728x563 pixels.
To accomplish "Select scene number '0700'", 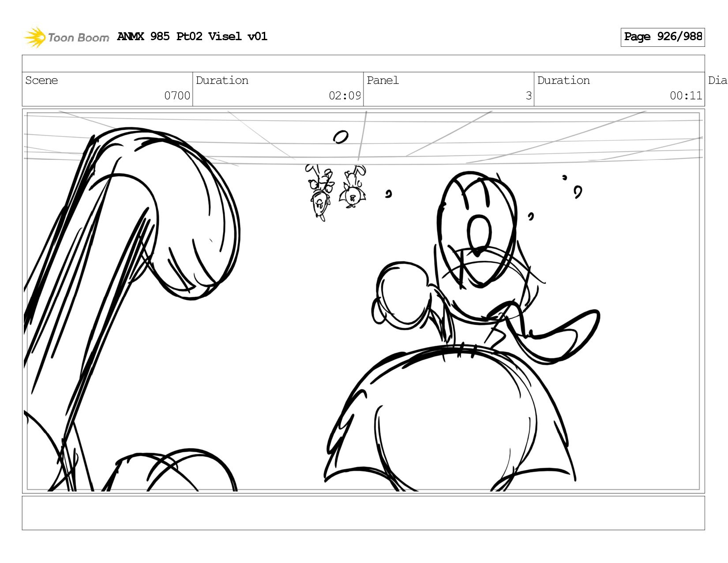I will tap(177, 95).
